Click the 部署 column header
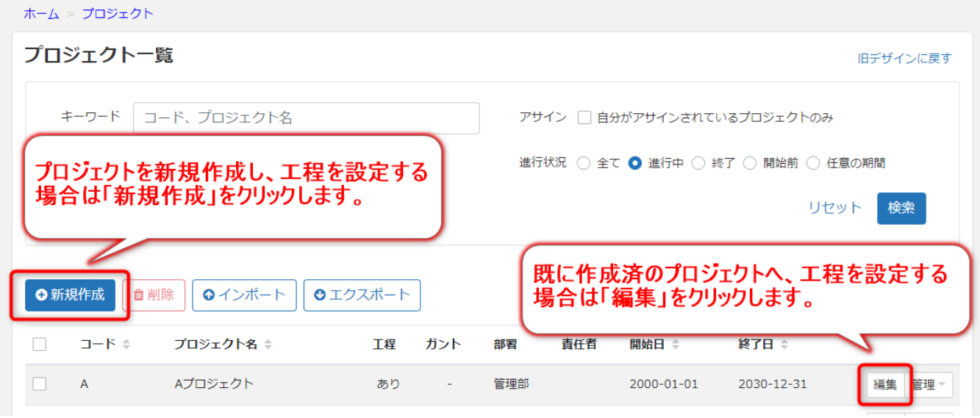Image resolution: width=980 pixels, height=418 pixels. pyautogui.click(x=505, y=344)
